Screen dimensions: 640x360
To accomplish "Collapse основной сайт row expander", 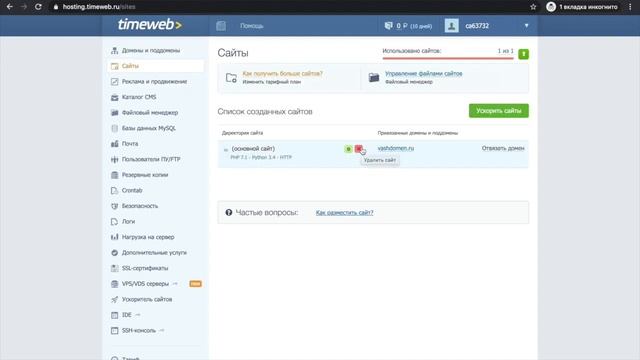I will pyautogui.click(x=225, y=150).
